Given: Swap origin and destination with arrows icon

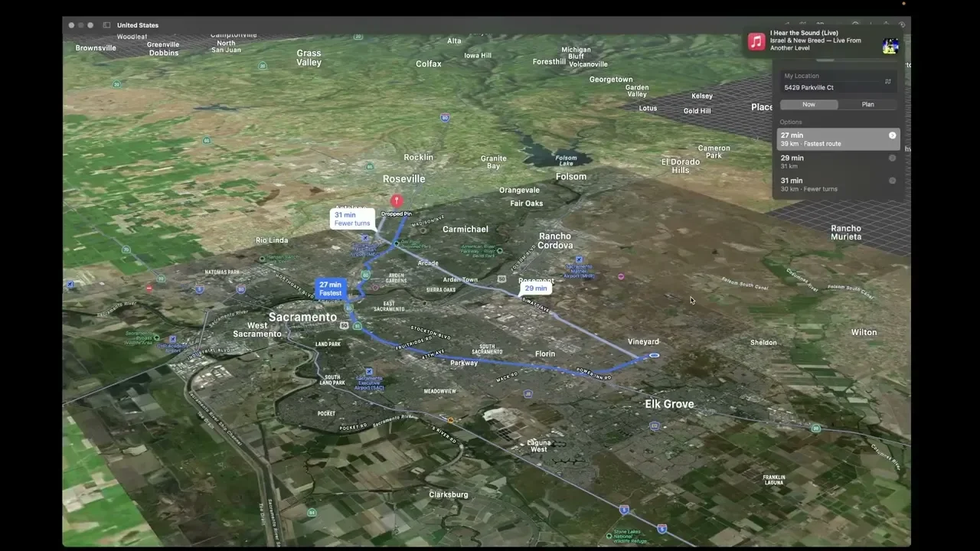Looking at the screenshot, I should click(x=888, y=81).
